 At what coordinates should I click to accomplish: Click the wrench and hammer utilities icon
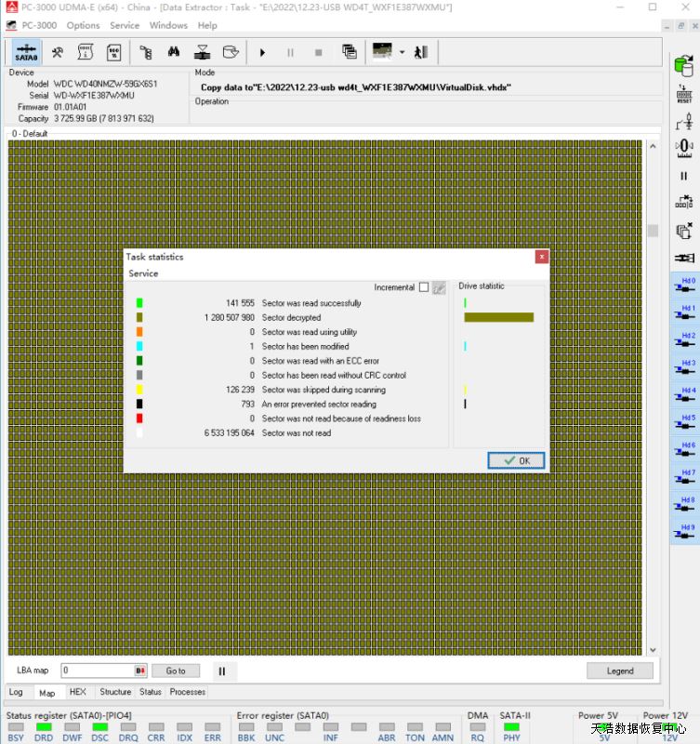pos(58,52)
